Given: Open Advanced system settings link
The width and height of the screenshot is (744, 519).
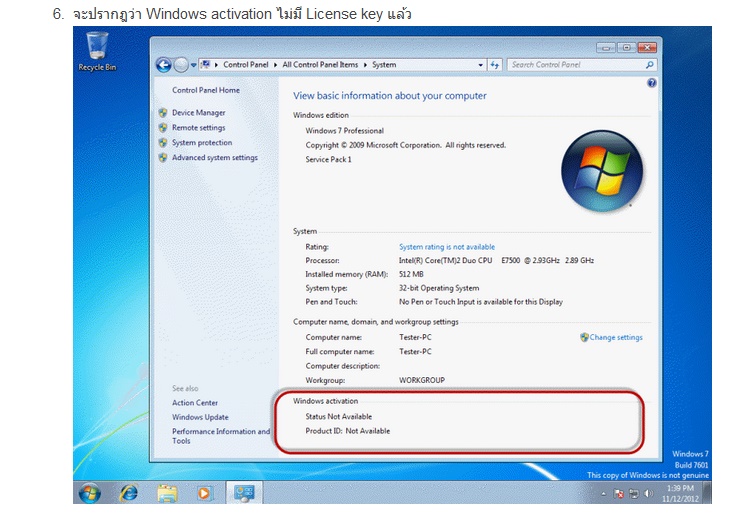Looking at the screenshot, I should point(214,158).
